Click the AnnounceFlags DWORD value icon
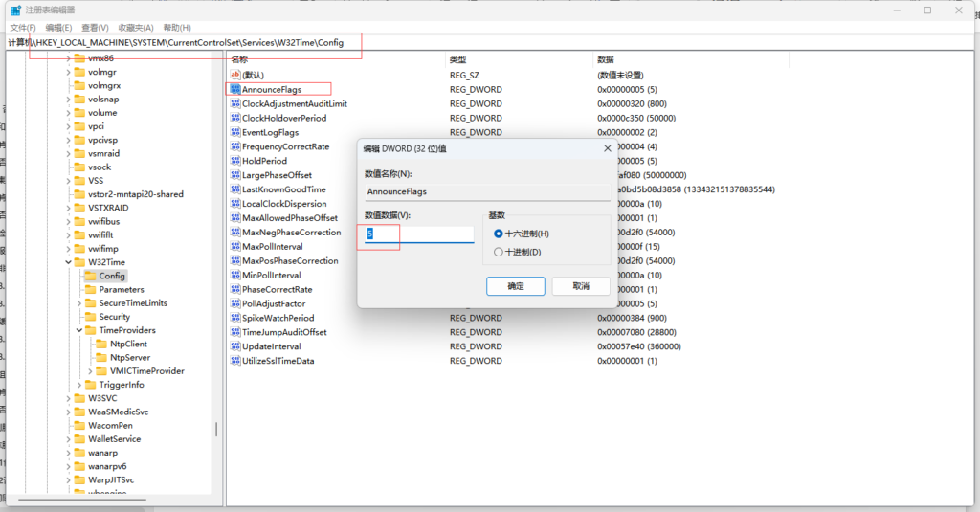The height and width of the screenshot is (512, 980). tap(234, 89)
